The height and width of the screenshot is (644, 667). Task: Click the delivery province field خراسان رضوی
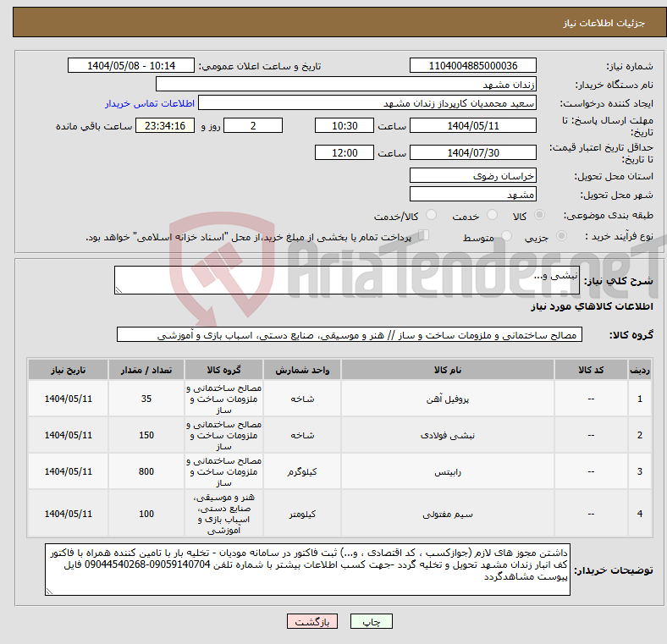coord(472,176)
